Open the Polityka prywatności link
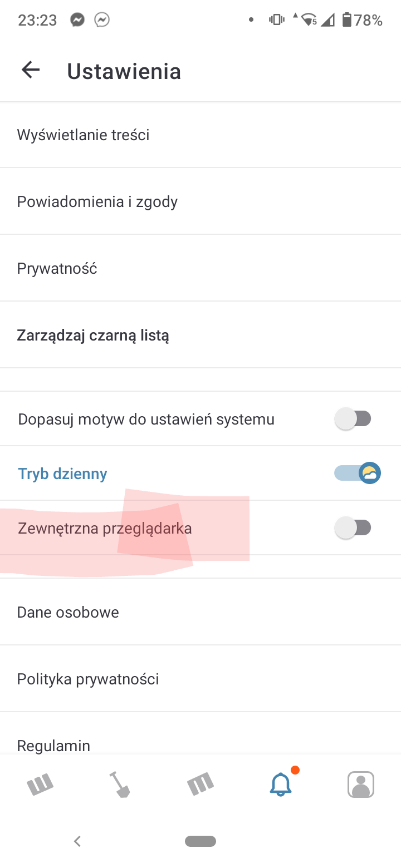 pyautogui.click(x=88, y=679)
